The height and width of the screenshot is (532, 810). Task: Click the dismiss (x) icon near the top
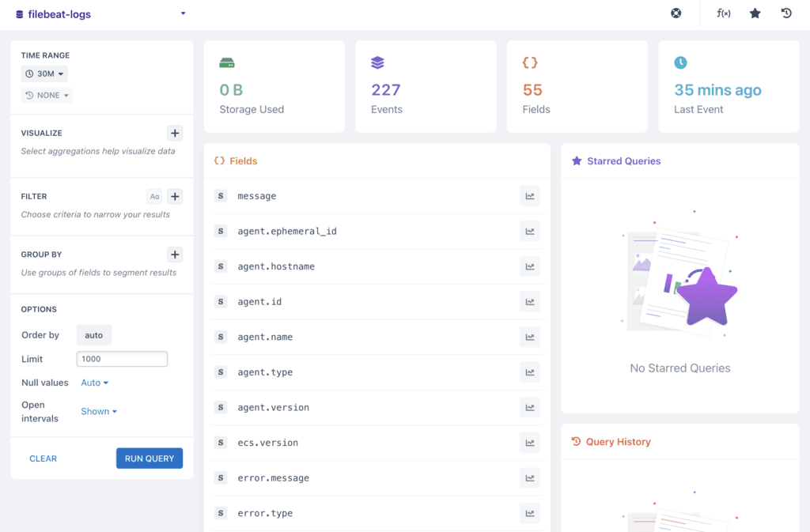676,13
